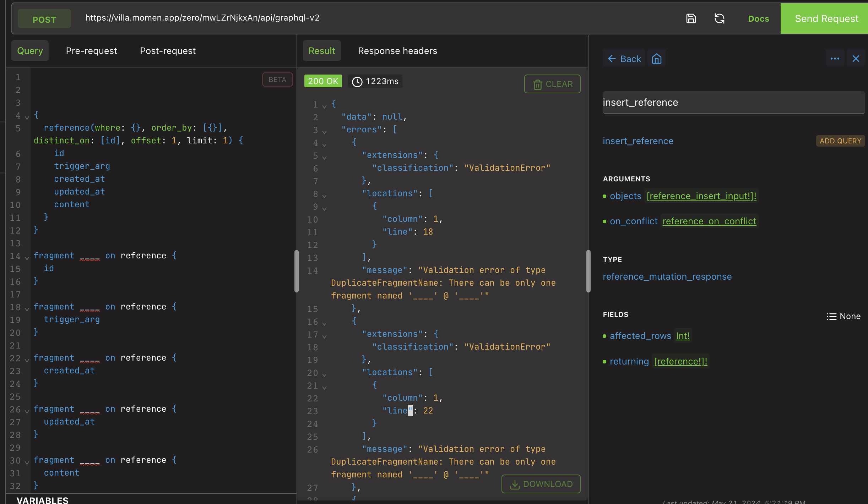Click the BETA badge in editor
Viewport: 868px width, 504px height.
[277, 80]
